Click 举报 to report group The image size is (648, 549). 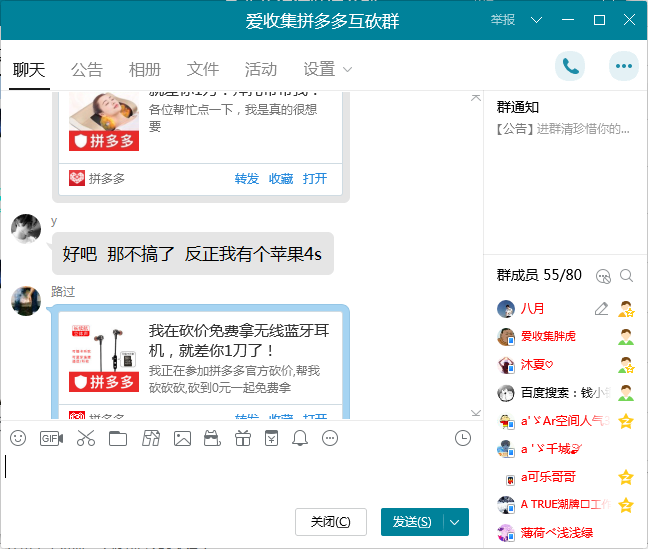(x=503, y=20)
